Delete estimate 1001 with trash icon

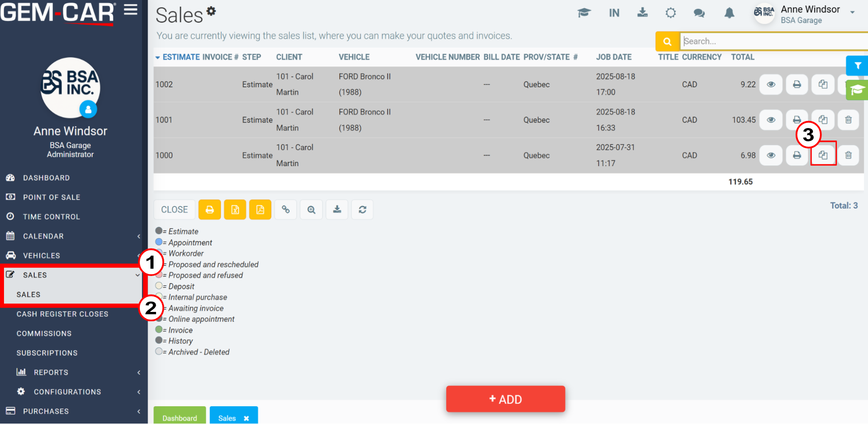848,120
